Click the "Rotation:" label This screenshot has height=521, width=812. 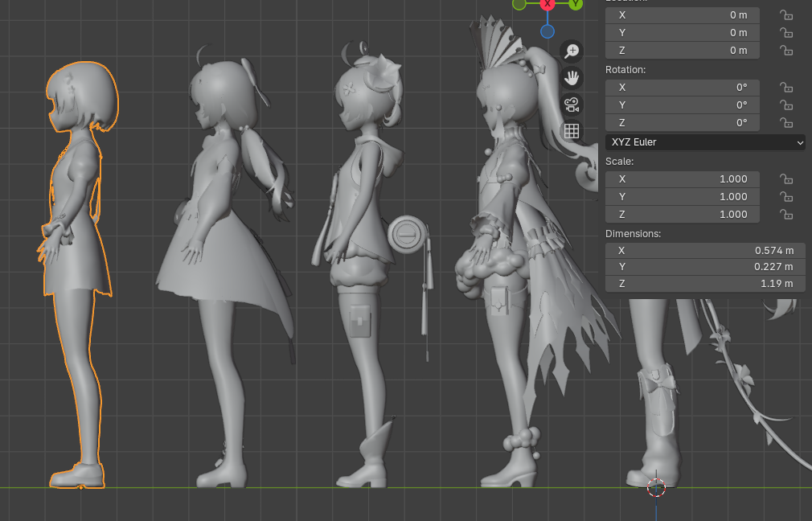coord(625,69)
